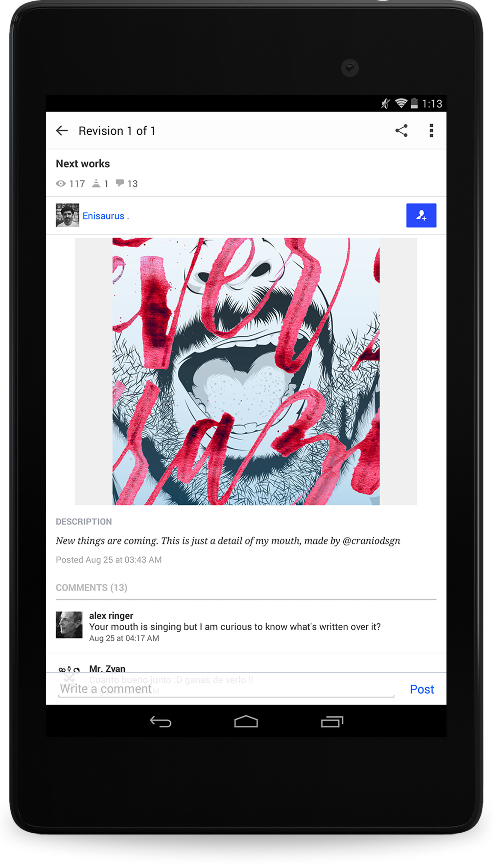
Task: Tap the comment bubble icon showing 13
Action: [x=120, y=183]
